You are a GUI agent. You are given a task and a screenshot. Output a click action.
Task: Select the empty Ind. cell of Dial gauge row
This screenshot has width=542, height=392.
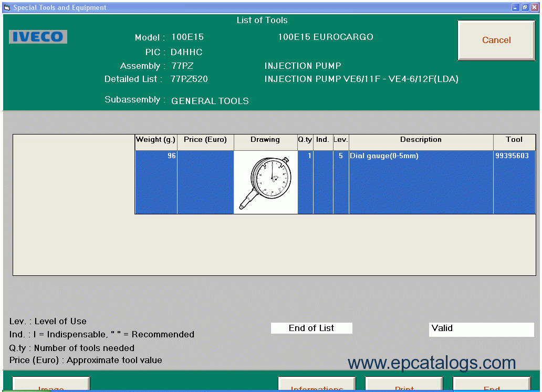(x=323, y=182)
